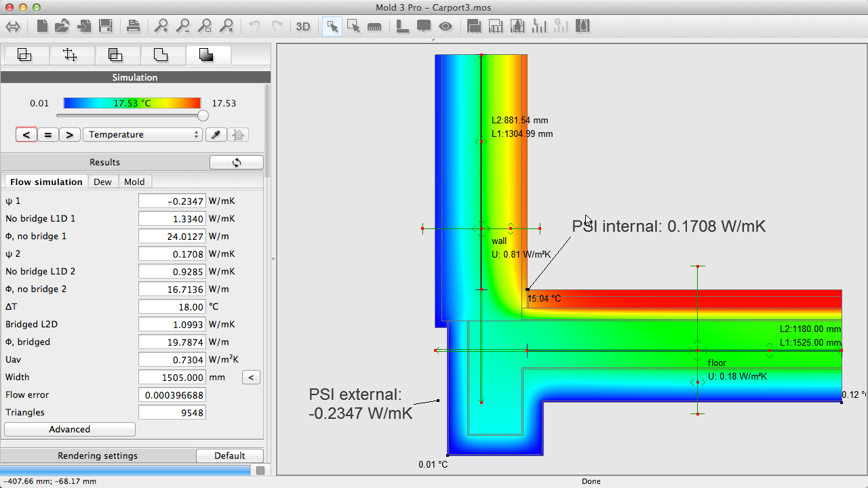Open the Temperature display dropdown
Screen dimensions: 868x488
click(x=142, y=134)
